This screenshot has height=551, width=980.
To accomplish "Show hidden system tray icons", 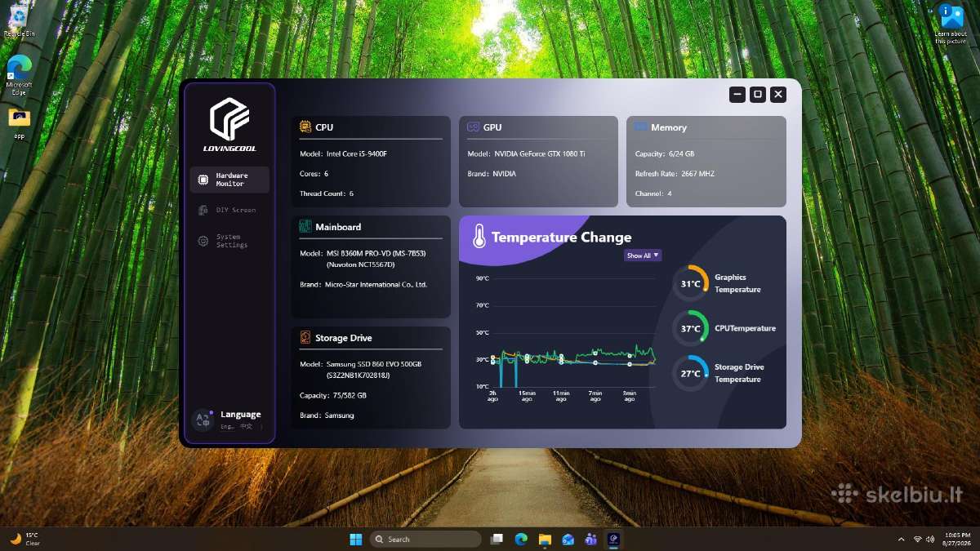I will click(902, 539).
